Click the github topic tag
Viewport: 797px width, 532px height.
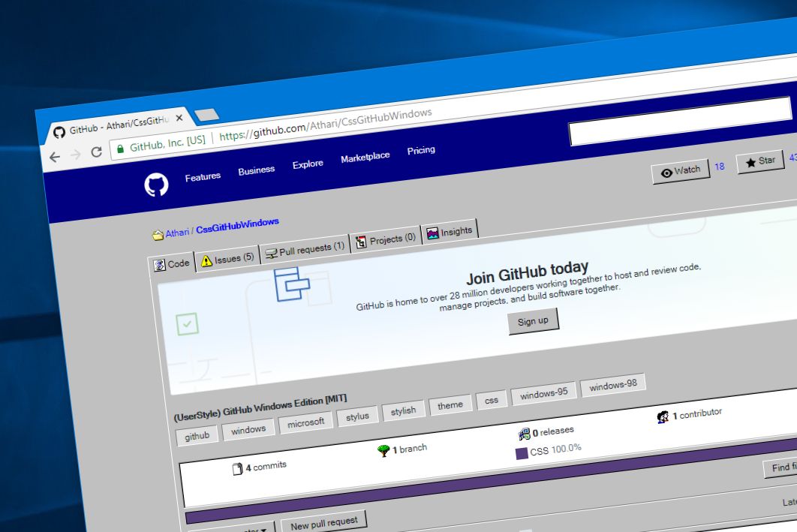(x=197, y=436)
